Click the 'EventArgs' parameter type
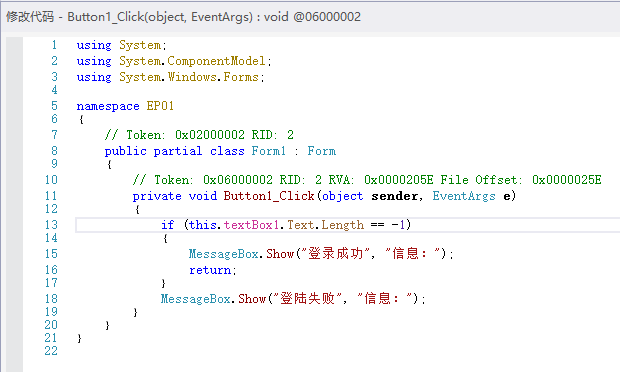The width and height of the screenshot is (620, 372). 464,196
